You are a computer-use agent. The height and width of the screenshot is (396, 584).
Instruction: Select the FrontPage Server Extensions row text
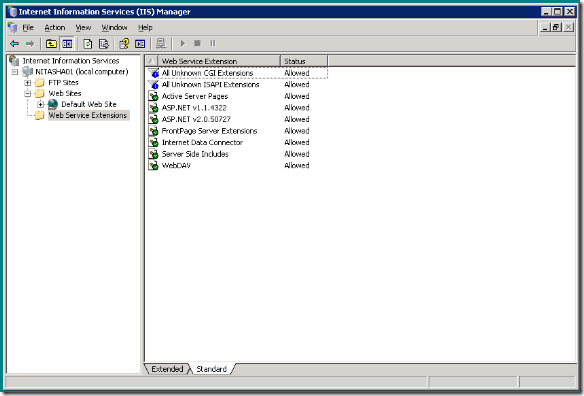(x=209, y=131)
